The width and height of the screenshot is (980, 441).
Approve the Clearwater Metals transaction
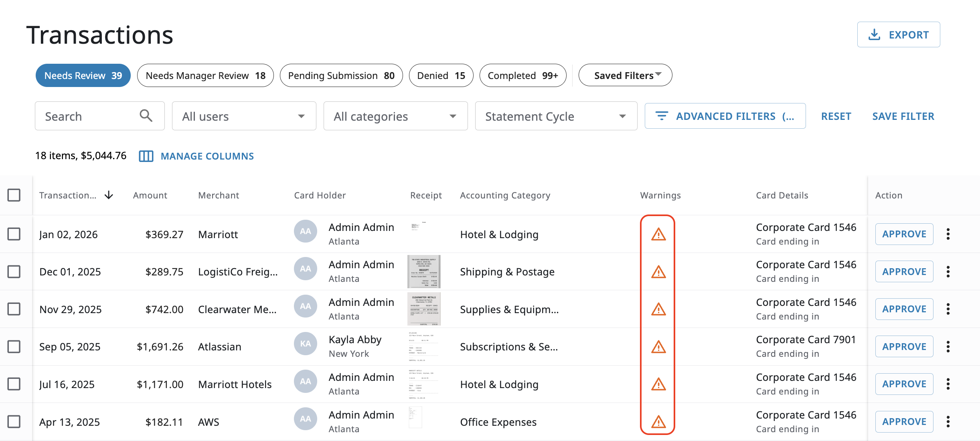904,309
